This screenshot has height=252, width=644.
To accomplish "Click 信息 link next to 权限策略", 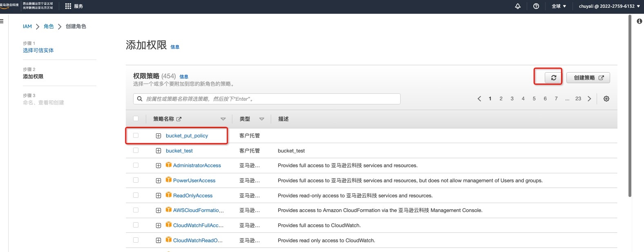I will click(184, 77).
